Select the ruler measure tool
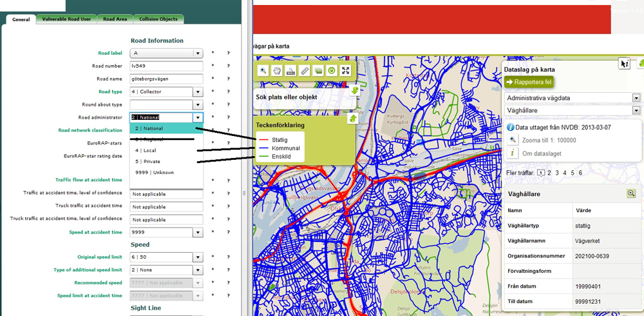Viewport: 644px width, 316px height. click(x=305, y=71)
